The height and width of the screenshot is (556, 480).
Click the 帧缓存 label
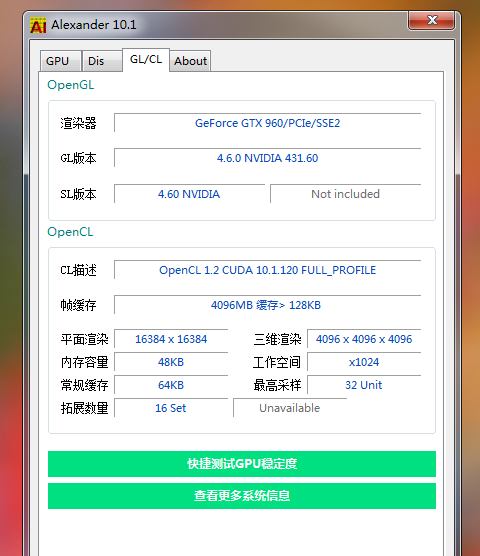tap(78, 305)
